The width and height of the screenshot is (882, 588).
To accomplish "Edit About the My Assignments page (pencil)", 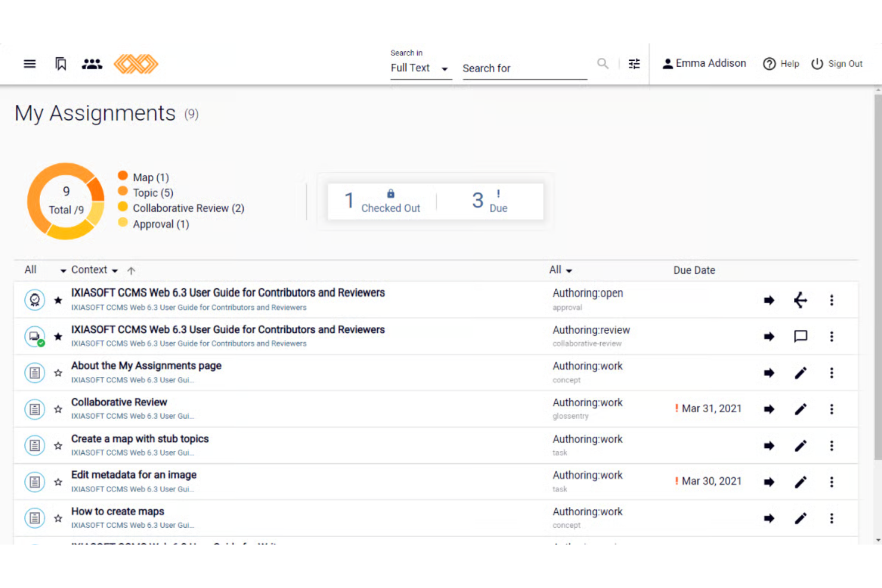I will 800,373.
